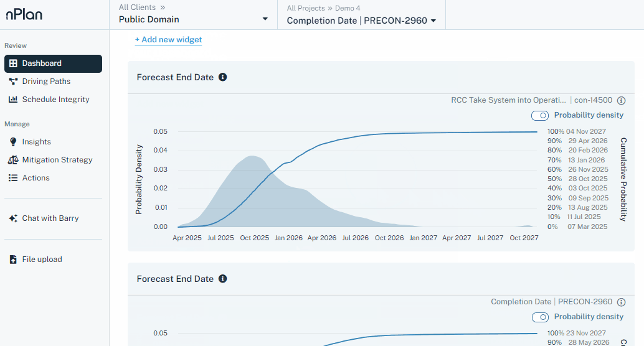This screenshot has width=644, height=346.
Task: Click the 90% 29 Apr 2026 probability row
Action: 577,141
